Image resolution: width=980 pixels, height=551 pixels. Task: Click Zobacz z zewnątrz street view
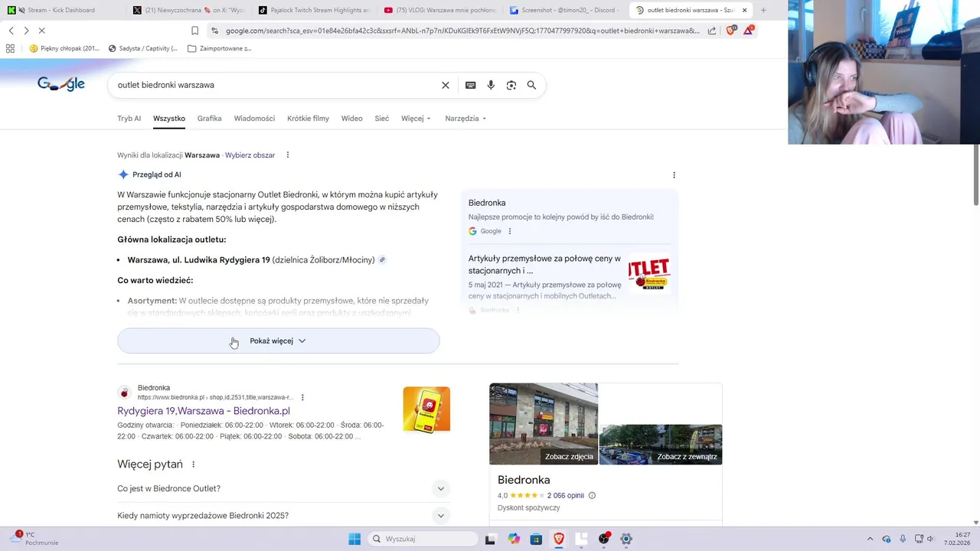[x=687, y=457]
